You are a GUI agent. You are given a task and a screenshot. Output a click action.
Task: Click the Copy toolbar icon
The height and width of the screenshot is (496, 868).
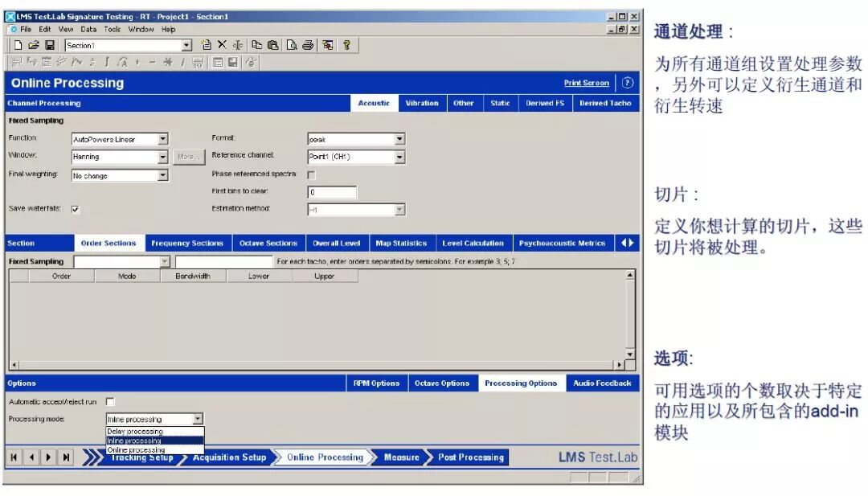pos(257,45)
